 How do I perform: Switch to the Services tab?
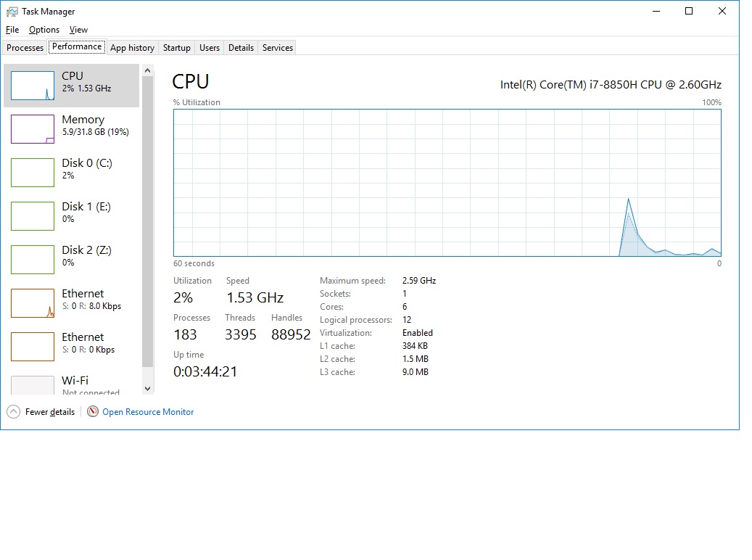[278, 47]
